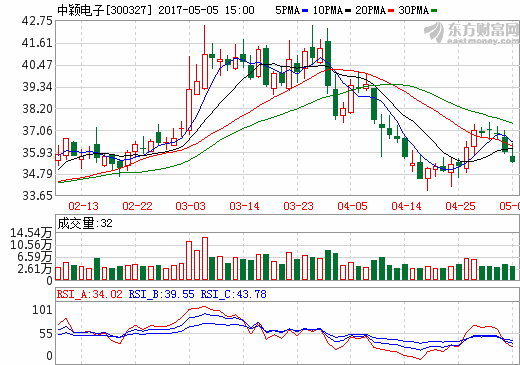Click the 04-14 date axis label
The height and width of the screenshot is (365, 520).
(406, 206)
